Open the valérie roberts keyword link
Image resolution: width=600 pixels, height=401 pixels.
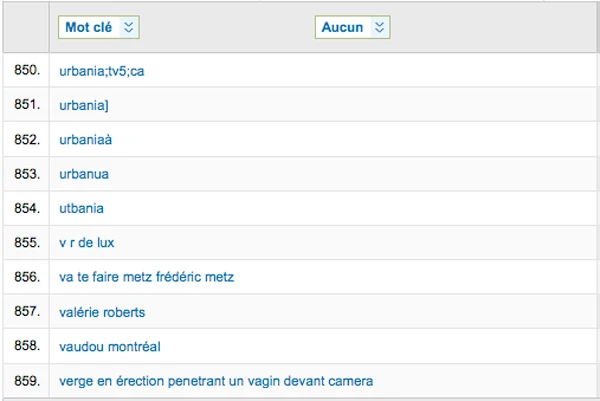tap(102, 312)
